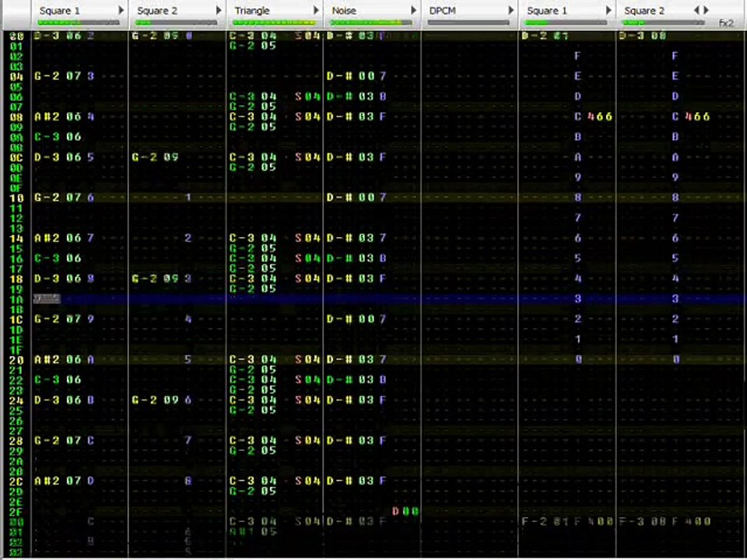This screenshot has width=747, height=560.
Task: Click the row number 2C
Action: click(x=16, y=481)
